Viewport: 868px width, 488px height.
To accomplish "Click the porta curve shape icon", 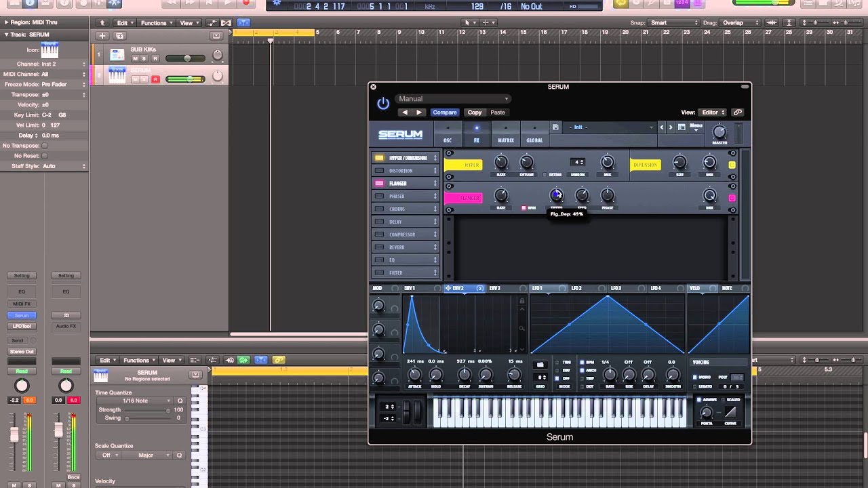I will click(730, 412).
